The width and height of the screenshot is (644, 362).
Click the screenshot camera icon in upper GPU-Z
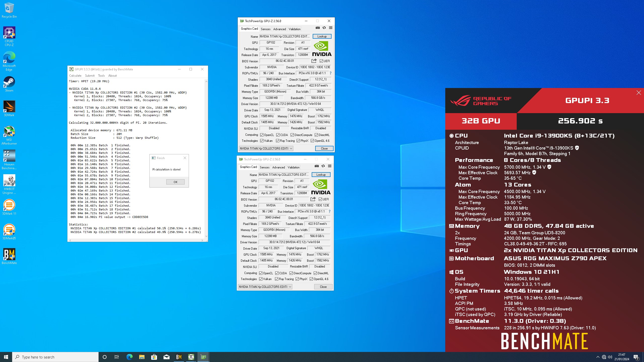pos(318,28)
